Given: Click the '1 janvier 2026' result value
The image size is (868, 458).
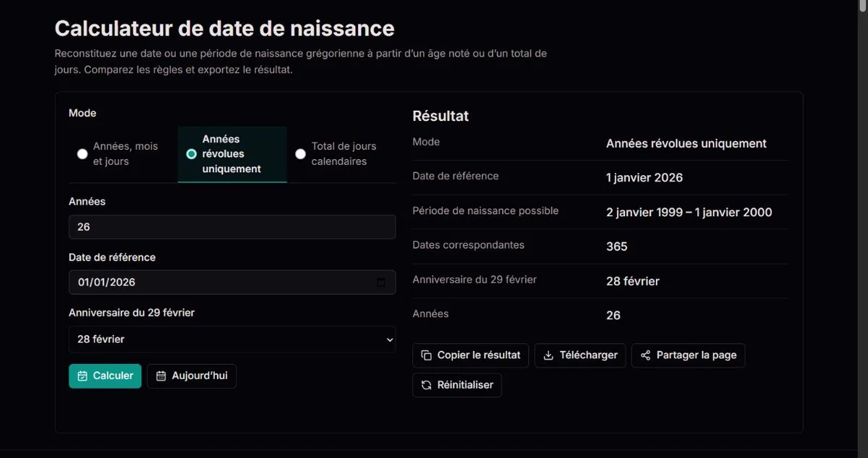Looking at the screenshot, I should (644, 178).
